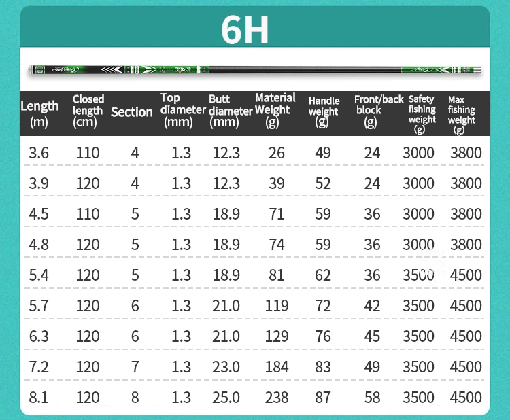Select the 3.6 length cell
This screenshot has height=420, width=510.
point(39,153)
